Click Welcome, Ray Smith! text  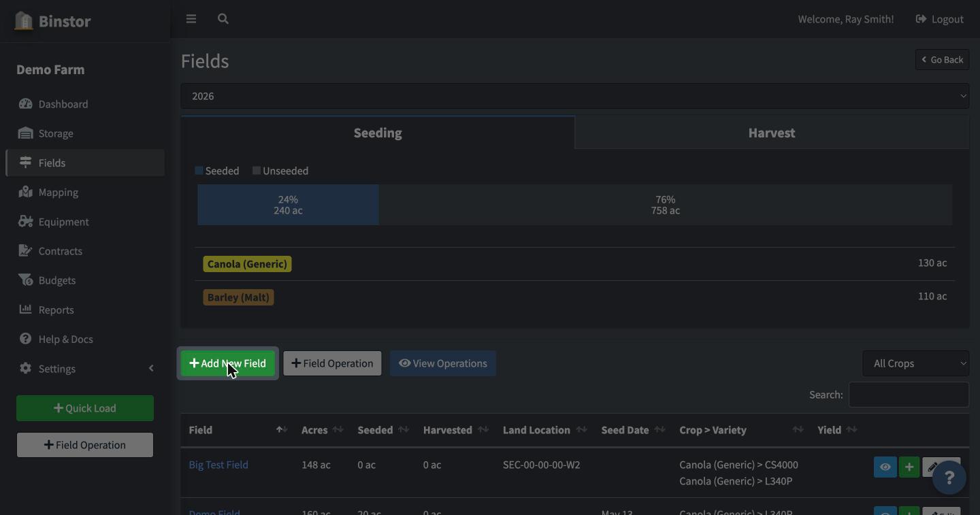tap(846, 19)
